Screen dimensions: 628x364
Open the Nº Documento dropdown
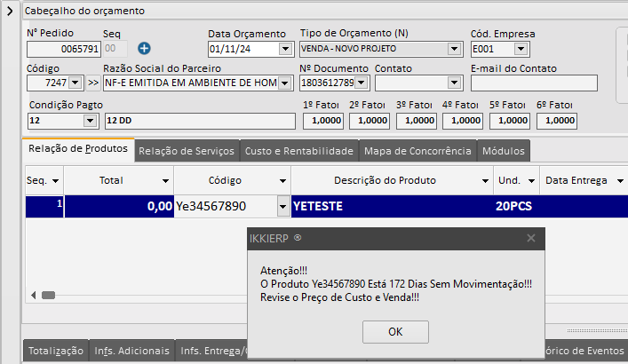click(362, 83)
